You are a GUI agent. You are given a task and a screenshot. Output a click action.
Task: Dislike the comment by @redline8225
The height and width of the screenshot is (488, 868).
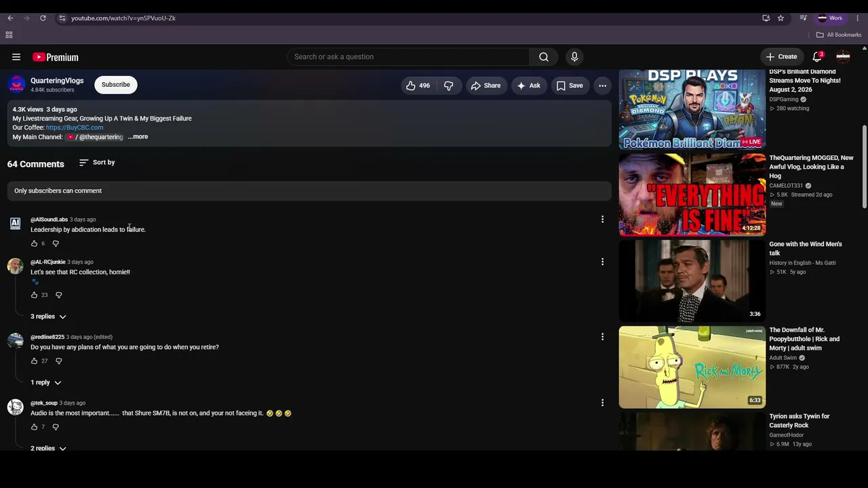click(x=58, y=361)
